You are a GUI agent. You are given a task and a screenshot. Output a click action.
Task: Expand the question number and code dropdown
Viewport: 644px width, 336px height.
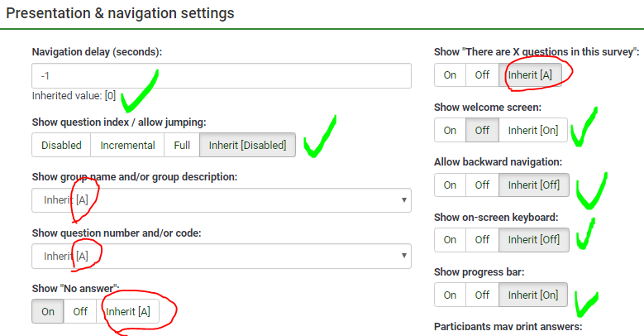point(221,257)
